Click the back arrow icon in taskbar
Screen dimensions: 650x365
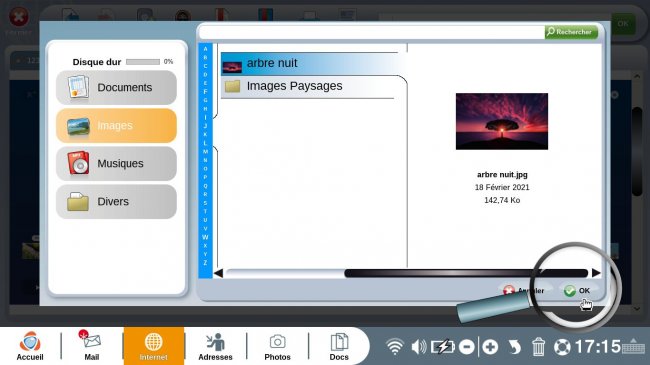click(514, 347)
